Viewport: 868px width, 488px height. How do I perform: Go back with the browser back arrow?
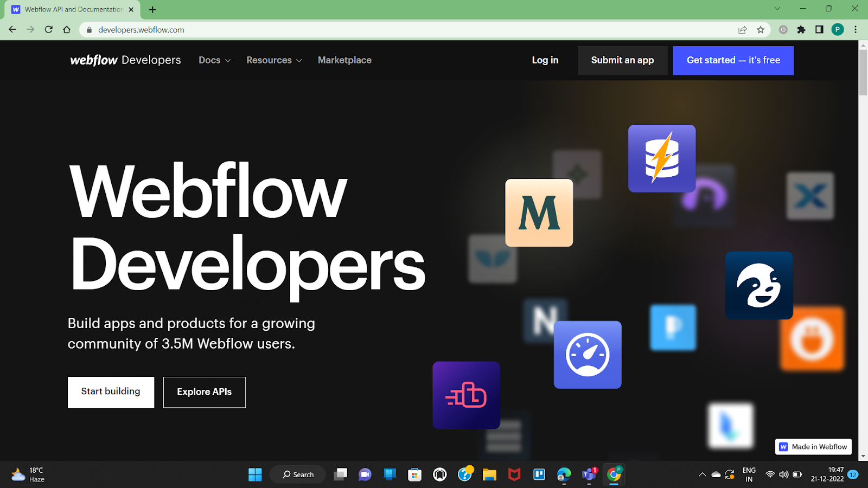tap(12, 29)
